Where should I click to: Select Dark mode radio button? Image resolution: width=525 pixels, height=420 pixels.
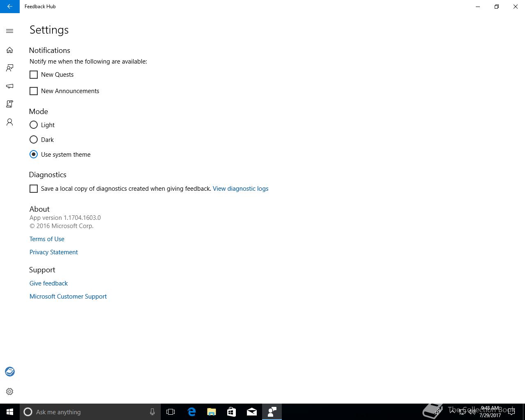[34, 139]
